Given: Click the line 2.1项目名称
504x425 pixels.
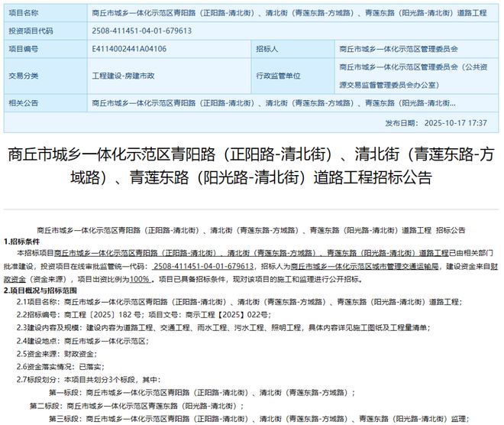Looking at the screenshot, I should (x=240, y=302).
